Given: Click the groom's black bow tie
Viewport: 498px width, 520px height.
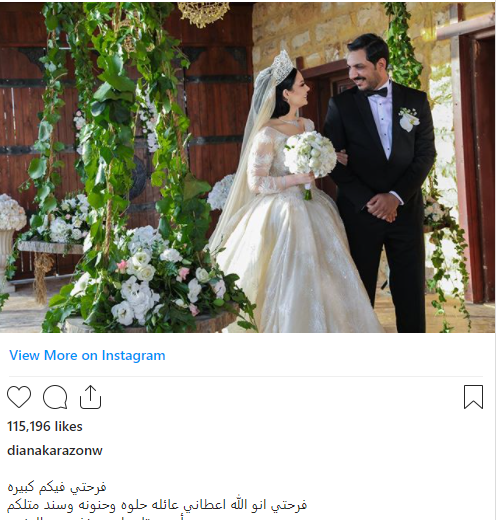Looking at the screenshot, I should [376, 92].
